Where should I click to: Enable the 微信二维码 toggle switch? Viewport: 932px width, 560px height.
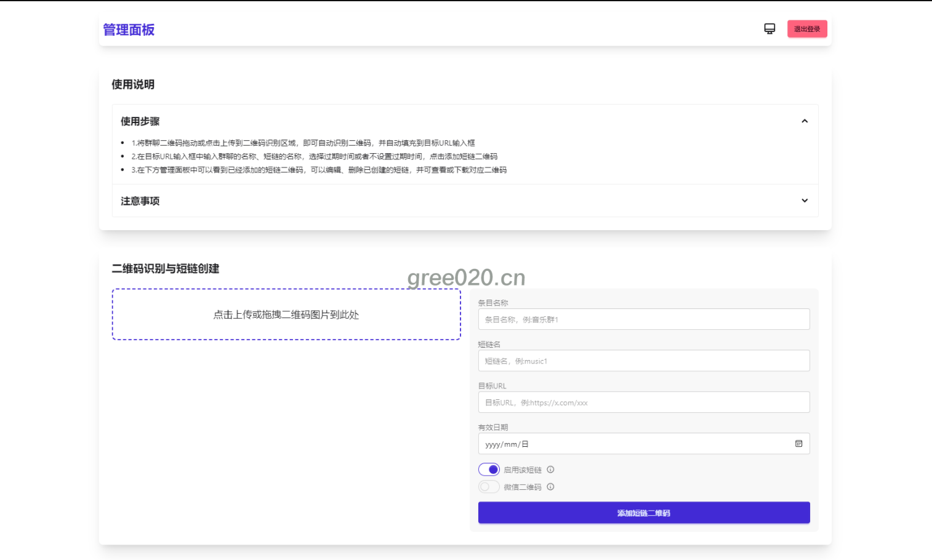tap(489, 487)
